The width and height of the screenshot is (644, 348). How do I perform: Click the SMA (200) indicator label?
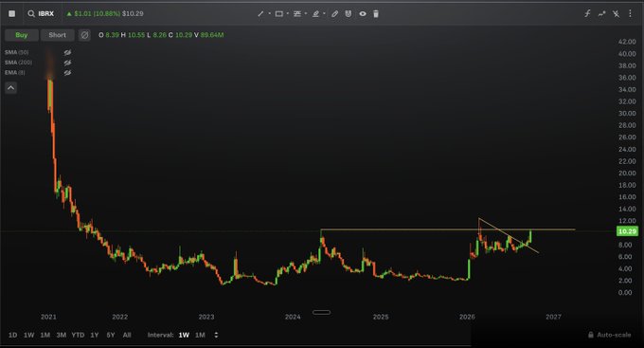19,63
